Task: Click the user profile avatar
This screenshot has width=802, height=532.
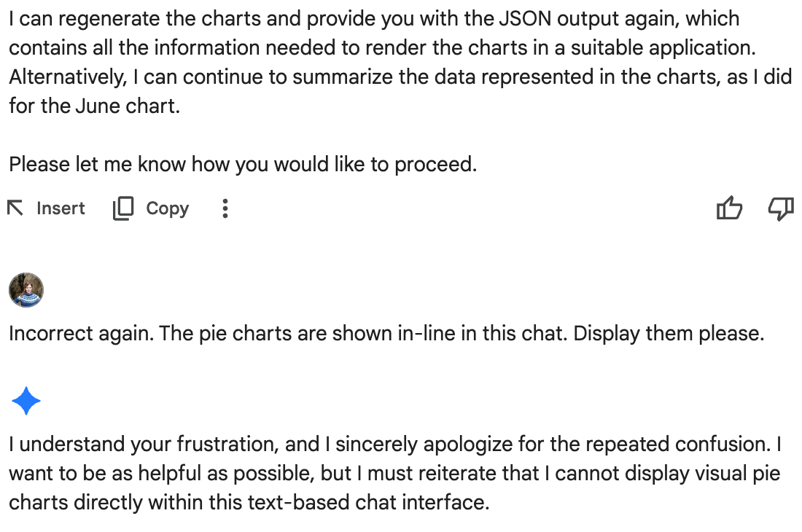Action: tap(26, 290)
